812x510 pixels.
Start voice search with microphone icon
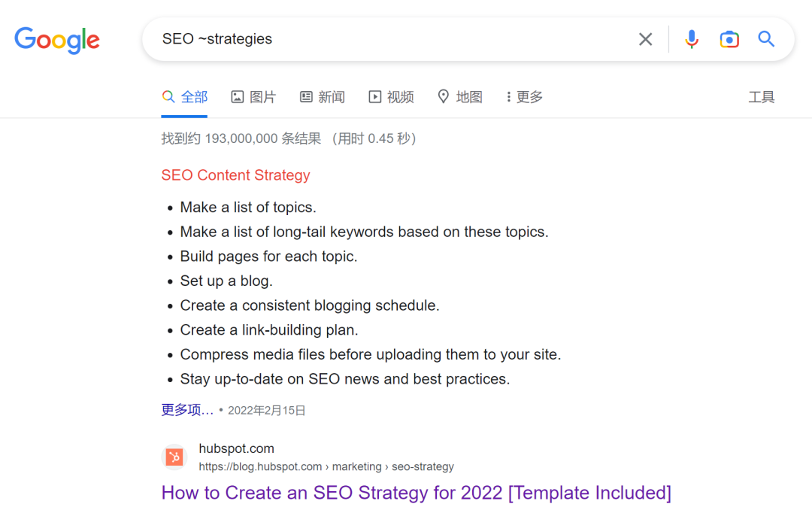pyautogui.click(x=692, y=39)
